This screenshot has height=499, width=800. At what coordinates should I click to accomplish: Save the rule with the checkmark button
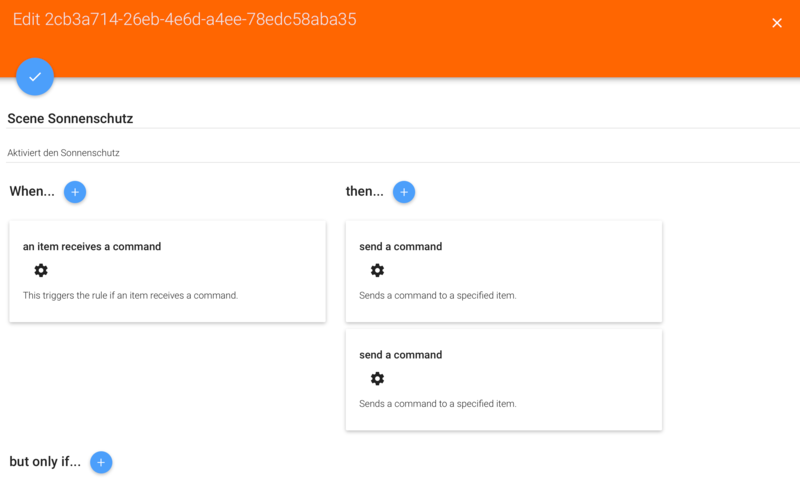coord(35,76)
